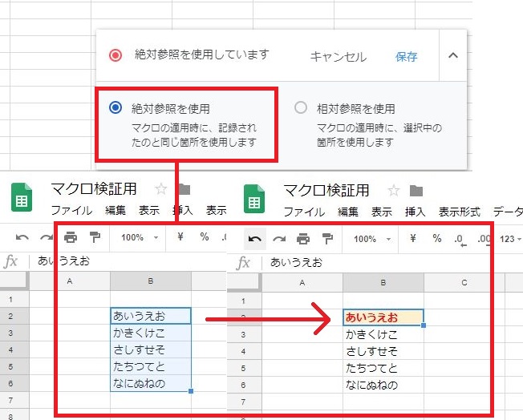Open 表示形式 menu in the right window
Image resolution: width=523 pixels, height=420 pixels.
point(460,212)
